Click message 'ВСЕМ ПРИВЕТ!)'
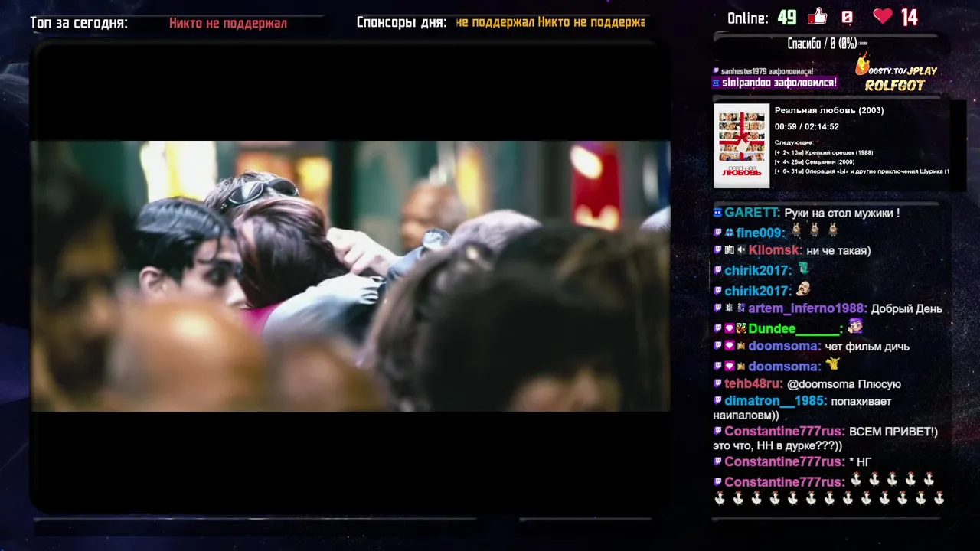Image resolution: width=980 pixels, height=551 pixels. click(893, 432)
